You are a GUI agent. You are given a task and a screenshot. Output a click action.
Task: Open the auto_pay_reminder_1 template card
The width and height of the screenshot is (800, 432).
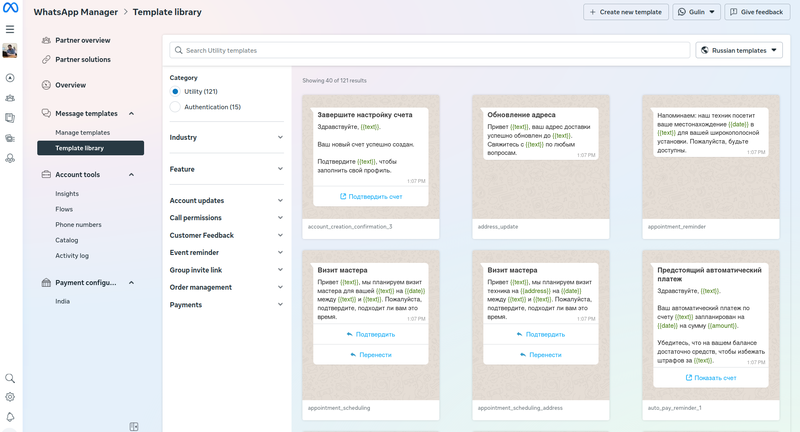711,335
